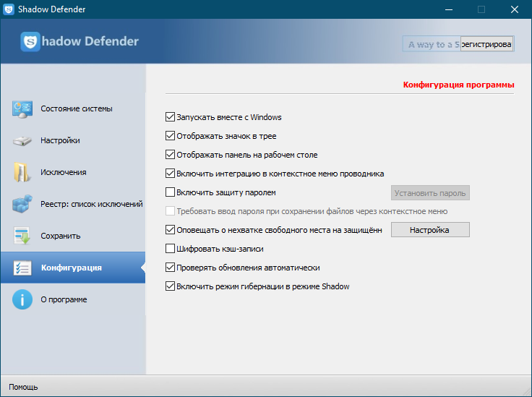This screenshot has height=397, width=532.
Task: Click the Настройки disk drive icon
Action: coord(22,140)
